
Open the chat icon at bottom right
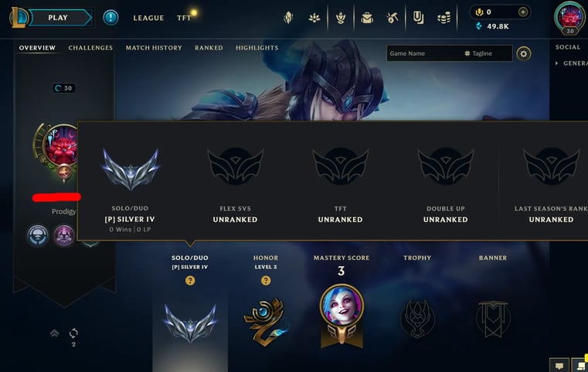pyautogui.click(x=559, y=366)
